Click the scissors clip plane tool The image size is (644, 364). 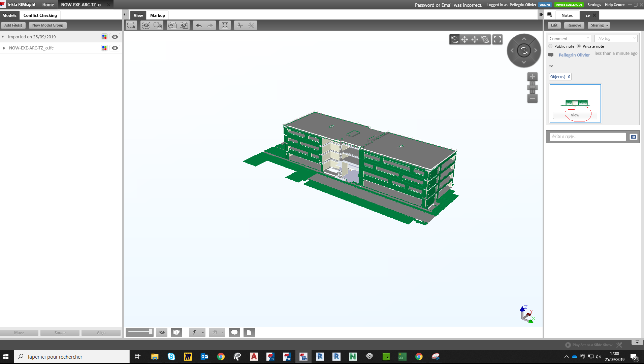(239, 25)
